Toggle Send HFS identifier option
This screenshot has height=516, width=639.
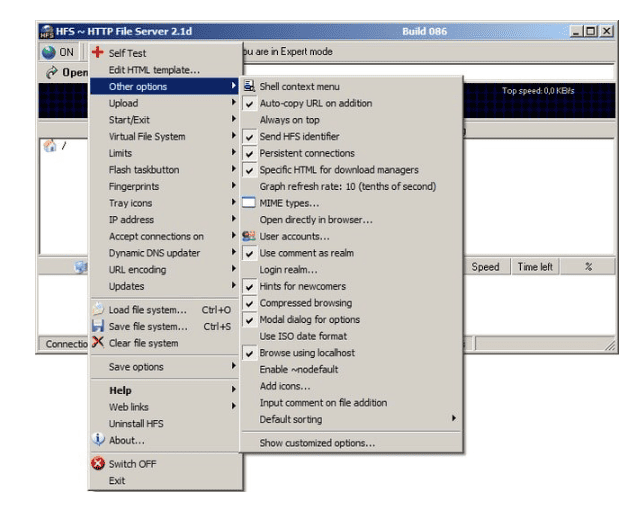tap(352, 137)
